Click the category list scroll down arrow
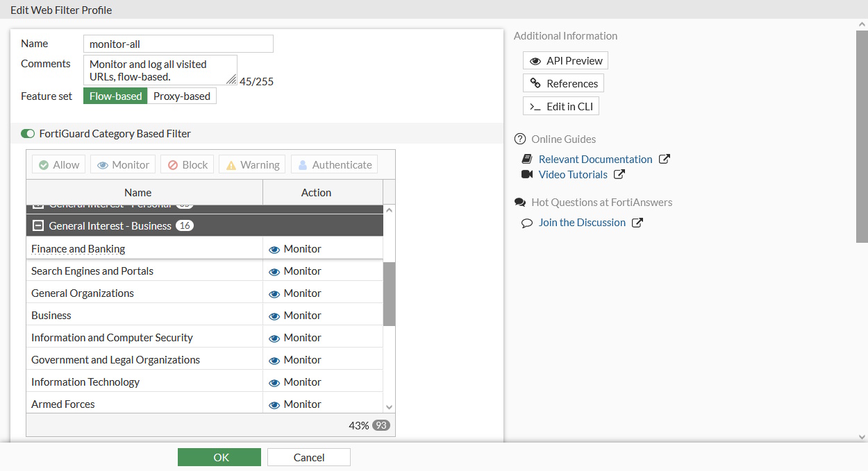 389,407
